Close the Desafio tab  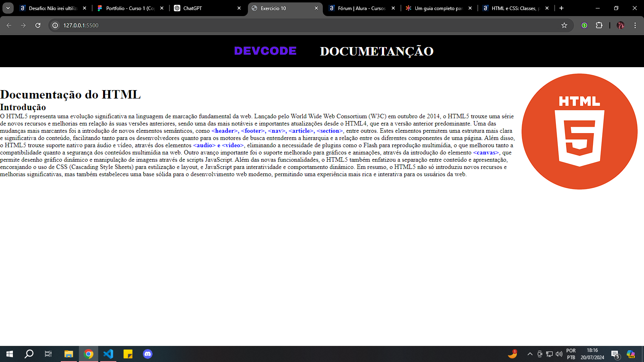[x=85, y=8]
